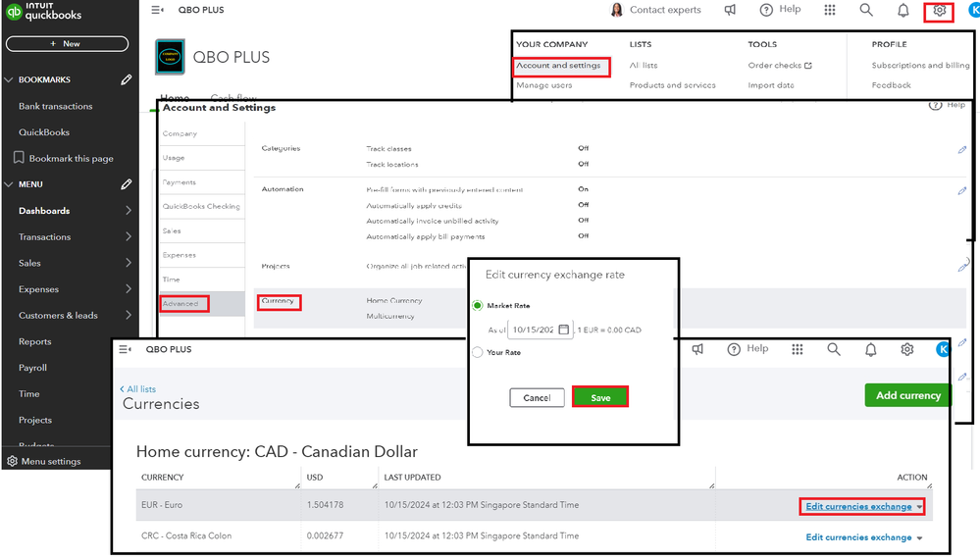
Task: Save the currency exchange rate
Action: point(600,397)
